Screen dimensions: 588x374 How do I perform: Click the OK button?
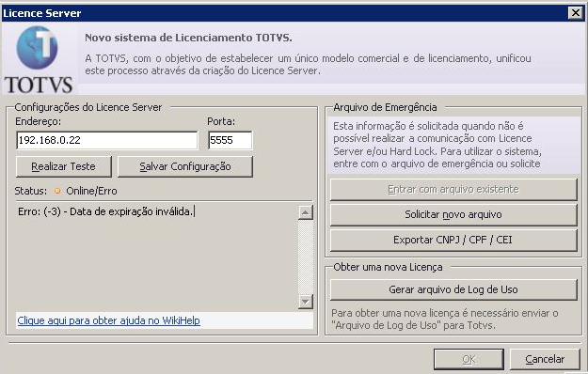(469, 359)
